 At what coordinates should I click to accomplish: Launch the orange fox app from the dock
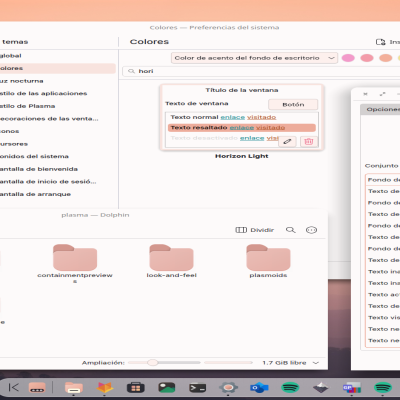coord(105,388)
